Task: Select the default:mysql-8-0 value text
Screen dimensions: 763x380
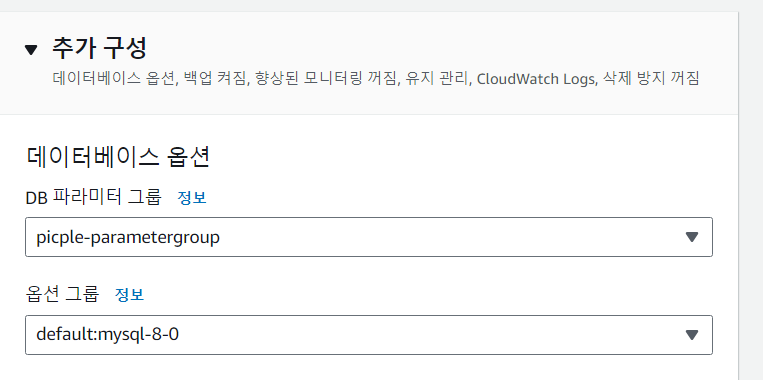Action: coord(108,335)
